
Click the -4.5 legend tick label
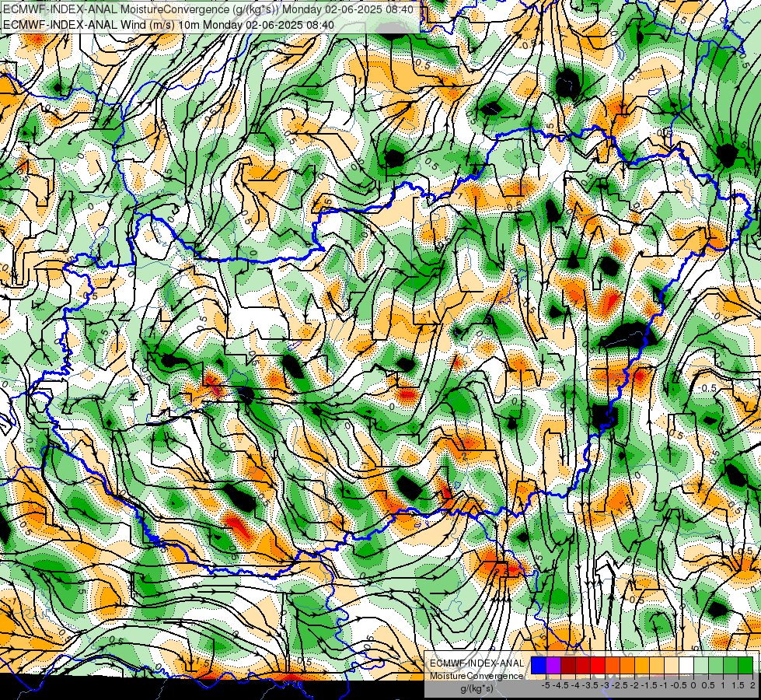560,685
